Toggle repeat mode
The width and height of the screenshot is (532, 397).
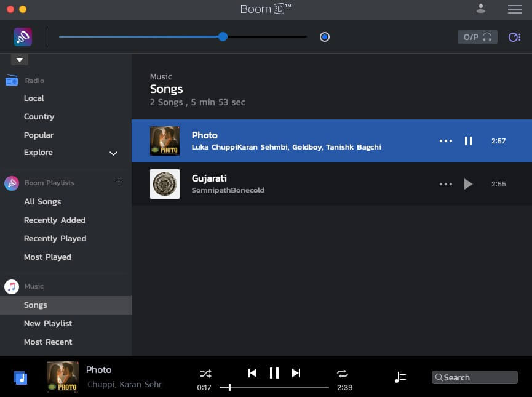click(x=343, y=374)
